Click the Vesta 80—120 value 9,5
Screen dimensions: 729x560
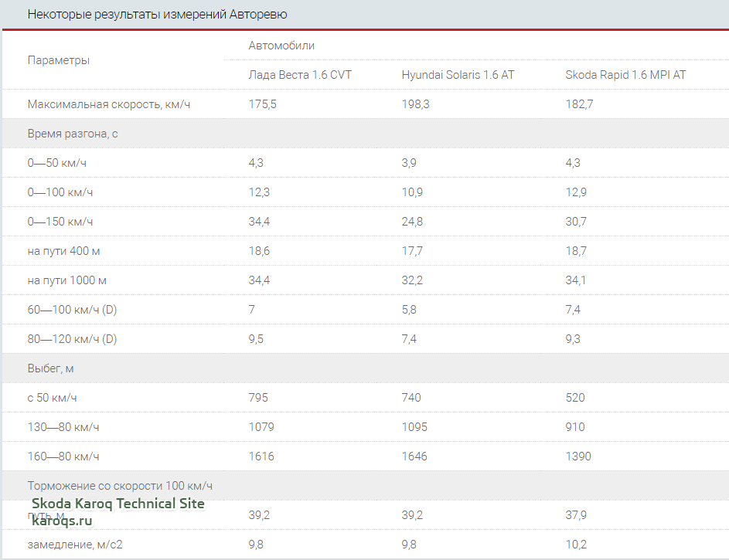[256, 339]
